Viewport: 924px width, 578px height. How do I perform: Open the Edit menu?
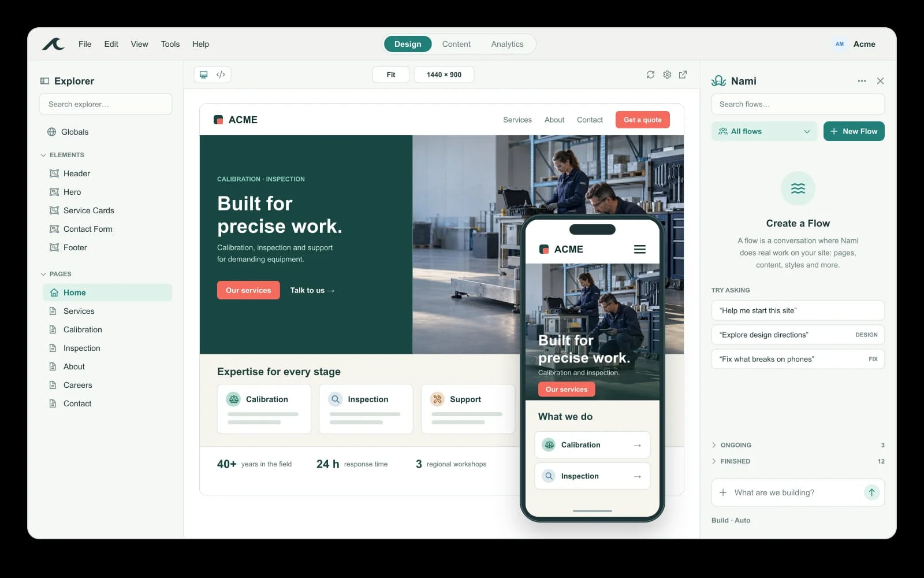tap(111, 44)
